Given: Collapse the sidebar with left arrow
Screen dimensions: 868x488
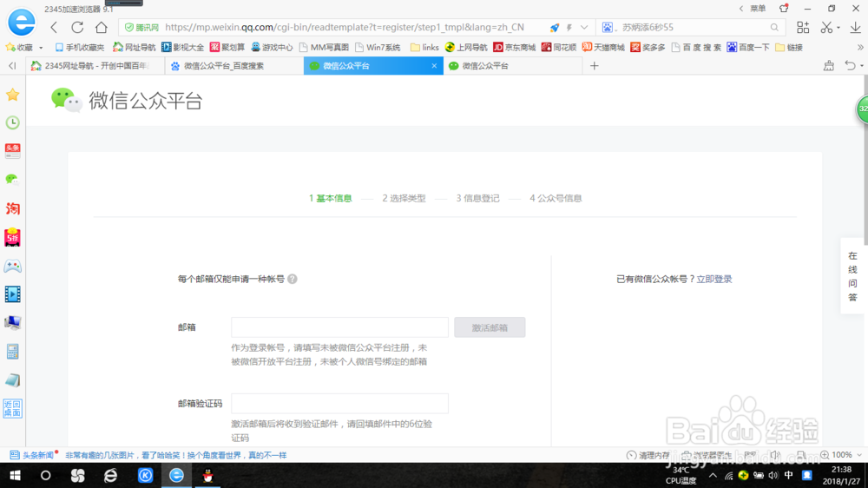Looking at the screenshot, I should 12,66.
